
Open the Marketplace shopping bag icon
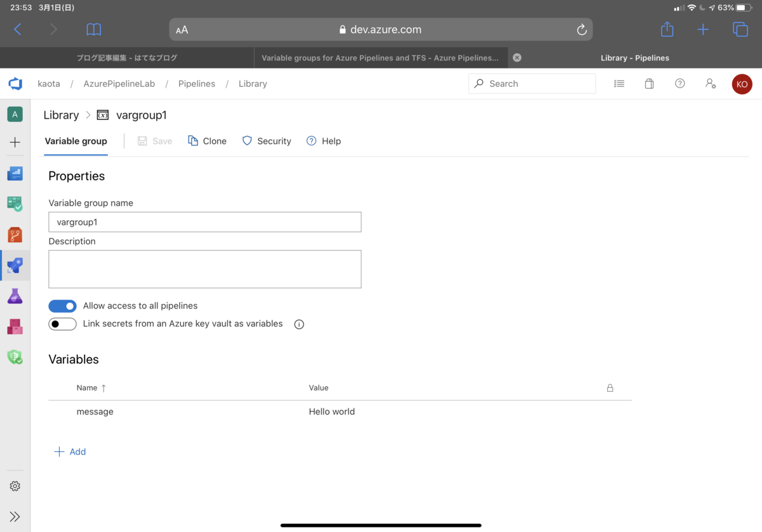[649, 84]
